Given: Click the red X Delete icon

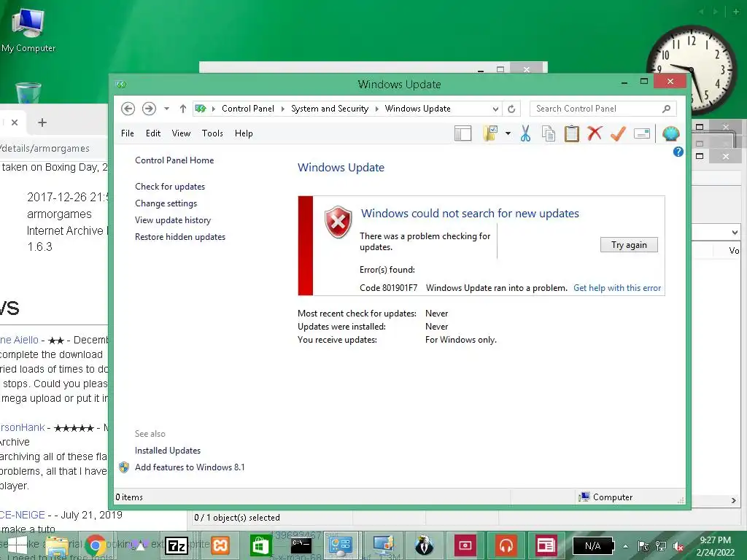Looking at the screenshot, I should [x=595, y=133].
